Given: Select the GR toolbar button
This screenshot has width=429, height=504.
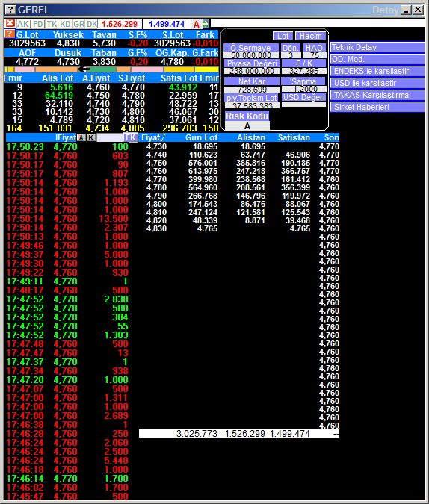Looking at the screenshot, I should click(78, 24).
